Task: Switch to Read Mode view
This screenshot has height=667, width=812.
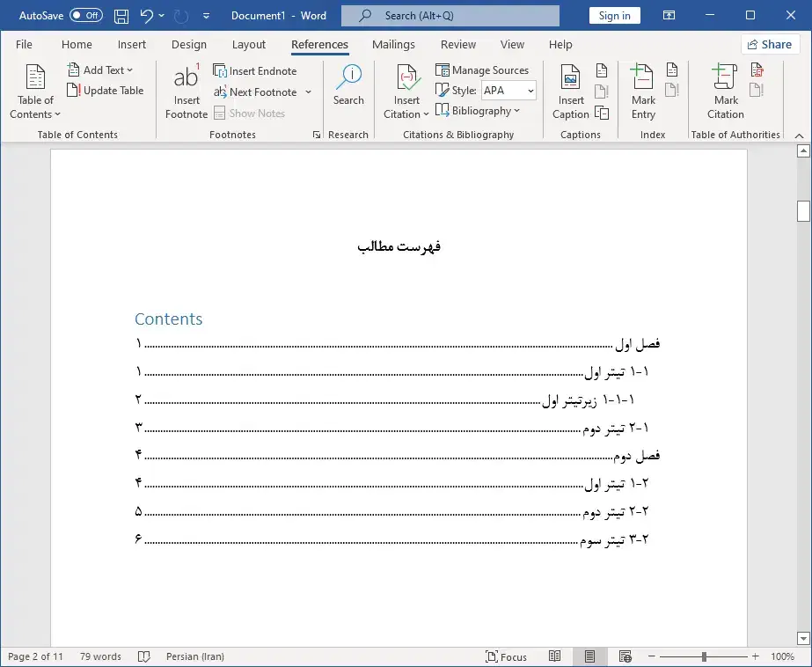Action: pyautogui.click(x=554, y=656)
